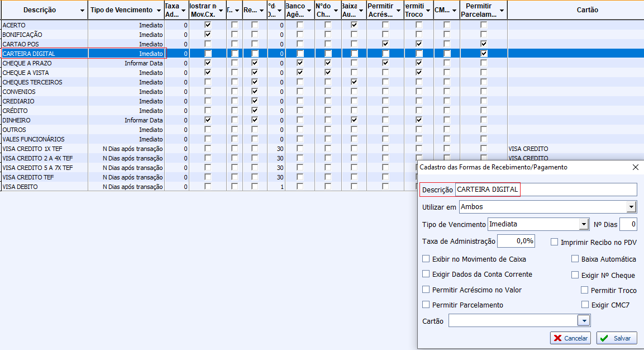Enable Imprimir Recibo no PDV checkbox

pyautogui.click(x=555, y=242)
